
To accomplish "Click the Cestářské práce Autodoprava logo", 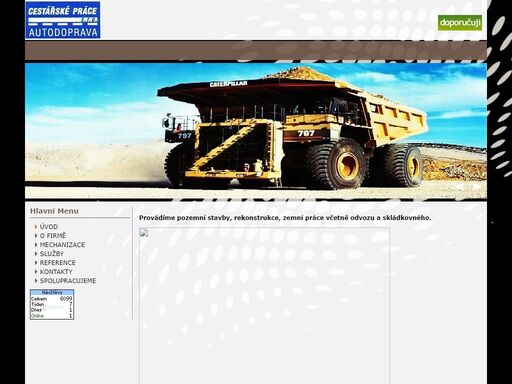I will tap(63, 20).
